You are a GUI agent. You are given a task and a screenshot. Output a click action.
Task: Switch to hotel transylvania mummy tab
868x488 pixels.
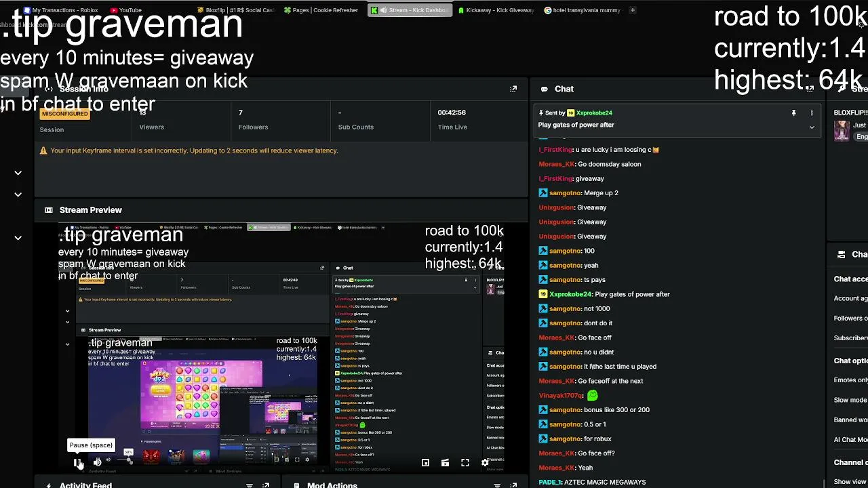pos(583,10)
